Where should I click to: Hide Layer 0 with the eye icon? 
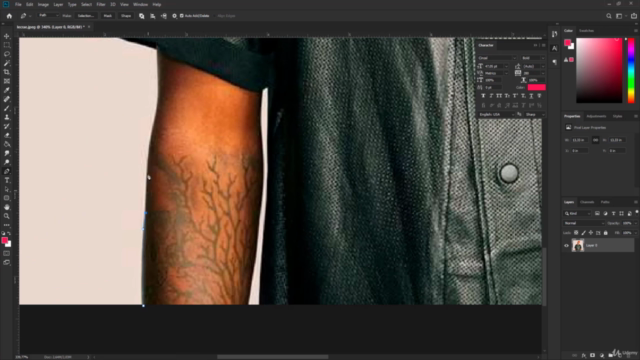coord(566,246)
